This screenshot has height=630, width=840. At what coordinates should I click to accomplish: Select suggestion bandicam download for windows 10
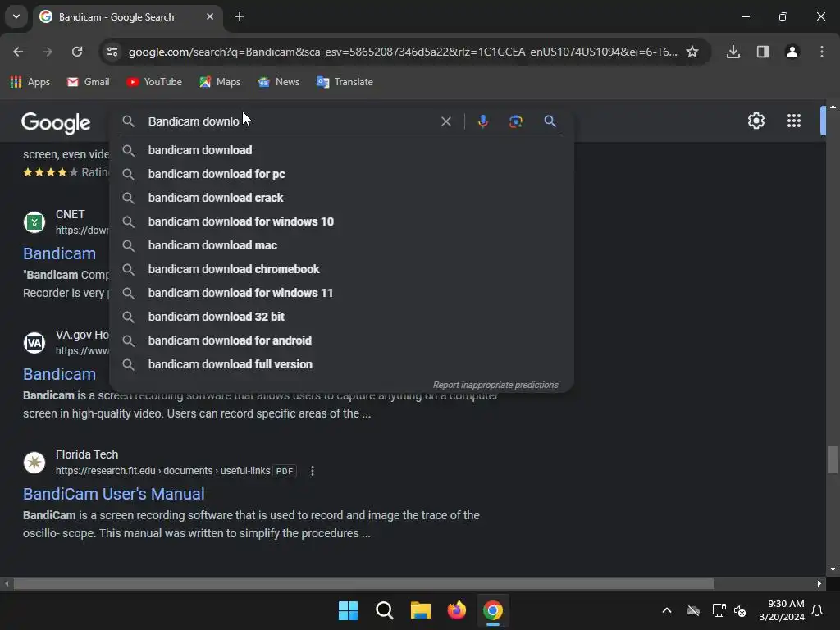pyautogui.click(x=341, y=221)
